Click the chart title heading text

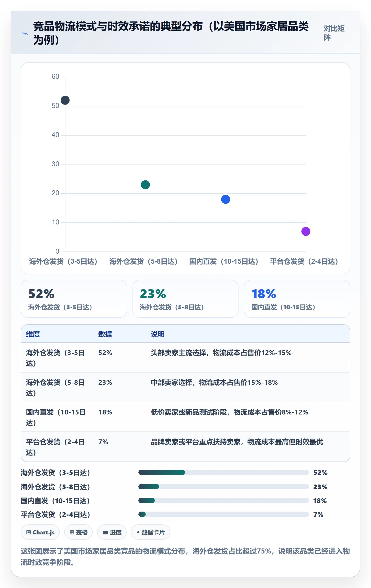click(x=171, y=33)
